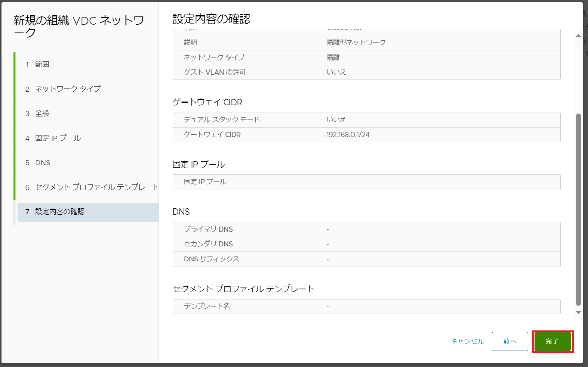588x367 pixels.
Task: Click the vertical scrollbar thumb
Action: pyautogui.click(x=578, y=209)
